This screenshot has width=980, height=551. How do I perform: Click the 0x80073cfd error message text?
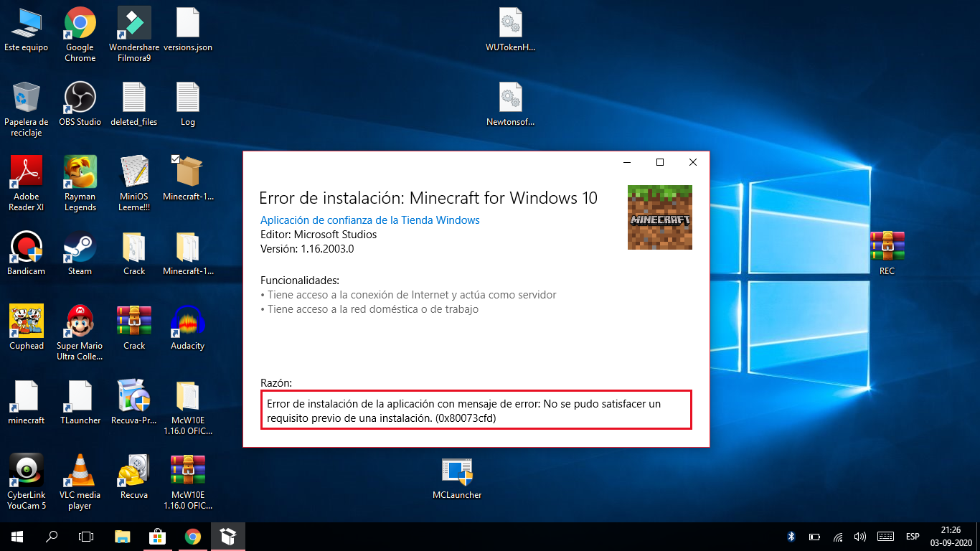coord(476,410)
